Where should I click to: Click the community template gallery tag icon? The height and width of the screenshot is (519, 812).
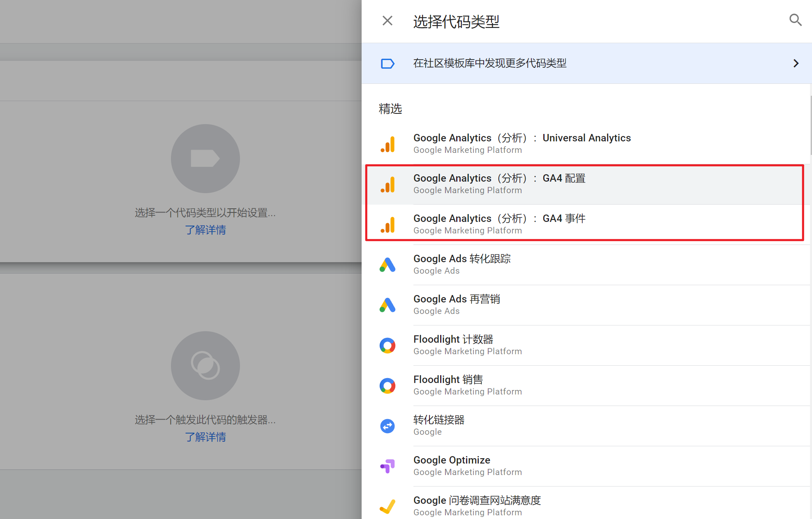click(x=387, y=63)
